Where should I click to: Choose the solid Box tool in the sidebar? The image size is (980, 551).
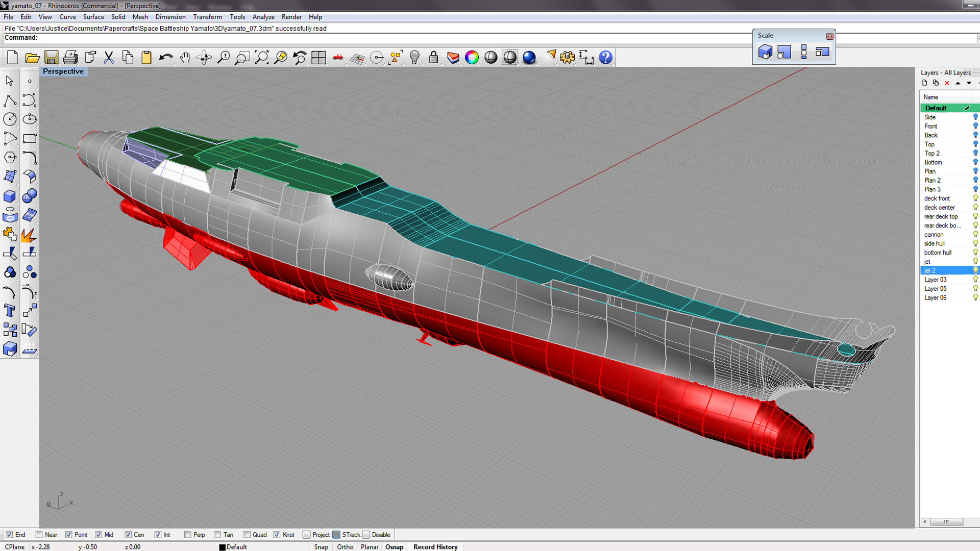(10, 196)
